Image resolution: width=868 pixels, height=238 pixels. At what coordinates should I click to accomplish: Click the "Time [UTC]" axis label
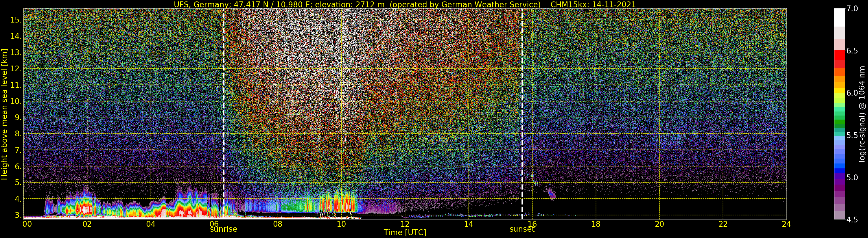pos(405,233)
